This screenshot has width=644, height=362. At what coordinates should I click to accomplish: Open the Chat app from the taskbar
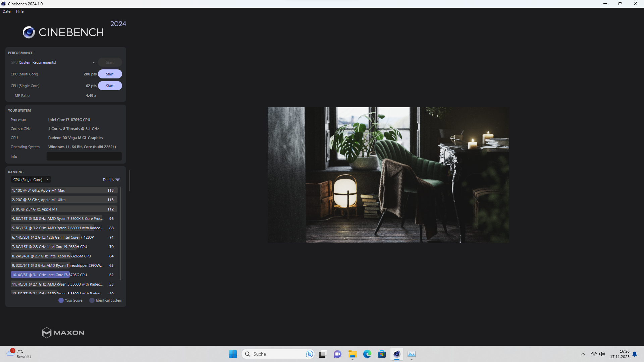[337, 354]
